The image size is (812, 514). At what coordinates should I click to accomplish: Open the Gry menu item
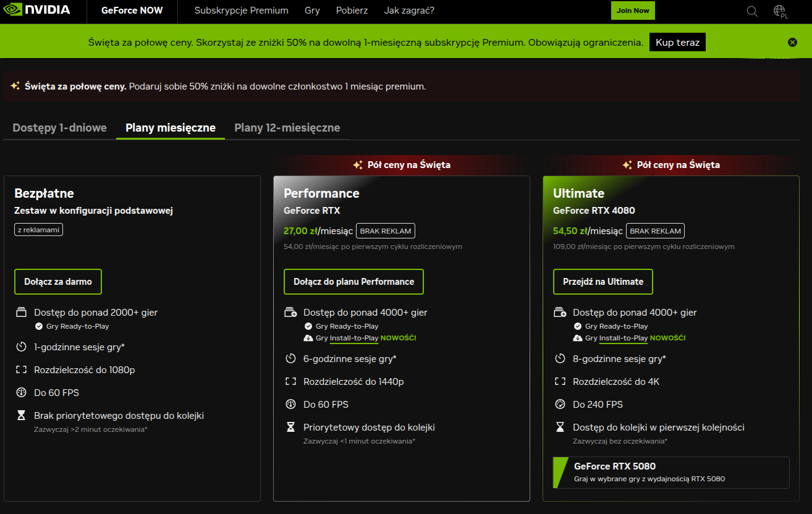click(312, 11)
